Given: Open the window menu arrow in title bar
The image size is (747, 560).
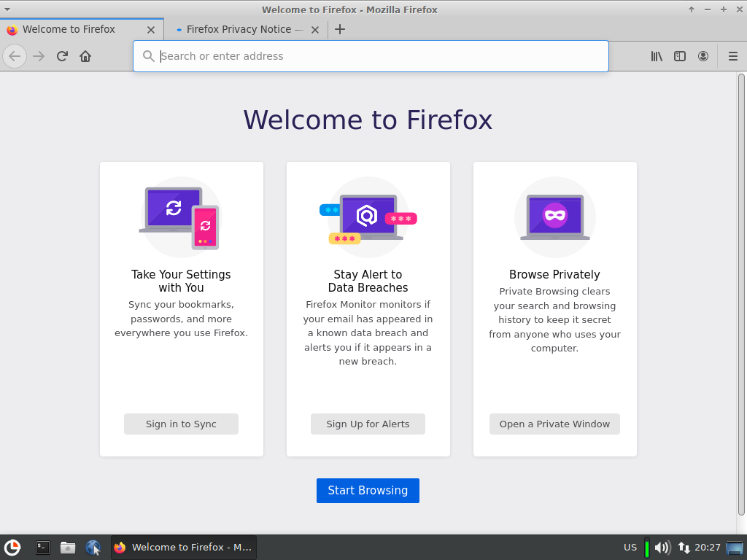Looking at the screenshot, I should [7, 9].
